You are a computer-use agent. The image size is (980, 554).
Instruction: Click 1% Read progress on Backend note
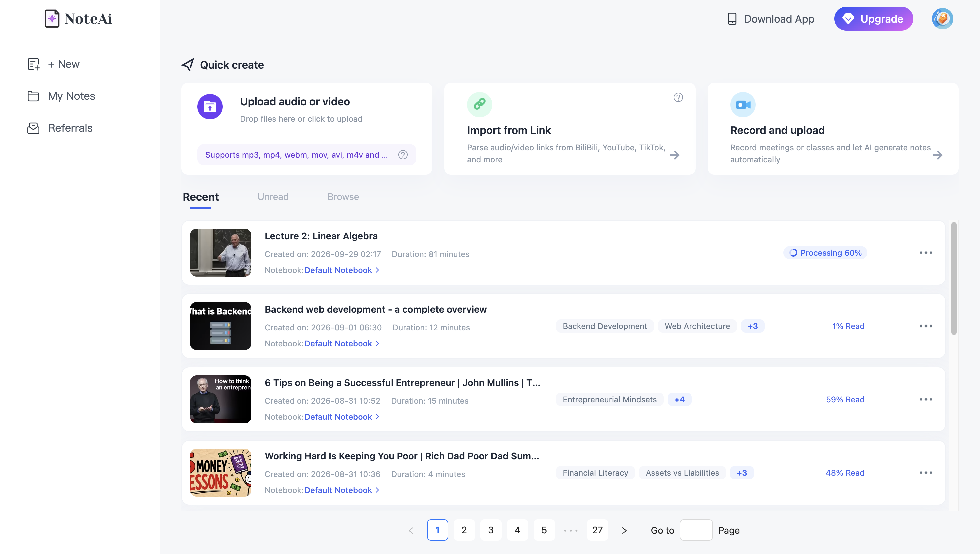coord(848,326)
